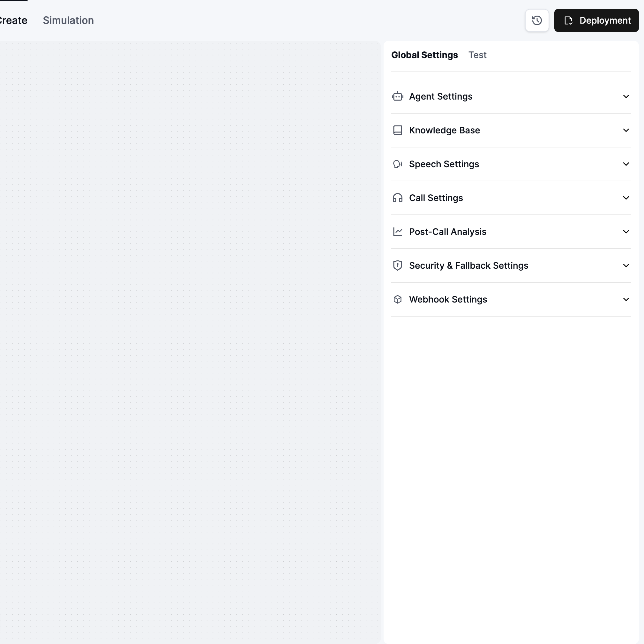The image size is (644, 644).
Task: Expand the Call Settings chevron
Action: tap(626, 198)
